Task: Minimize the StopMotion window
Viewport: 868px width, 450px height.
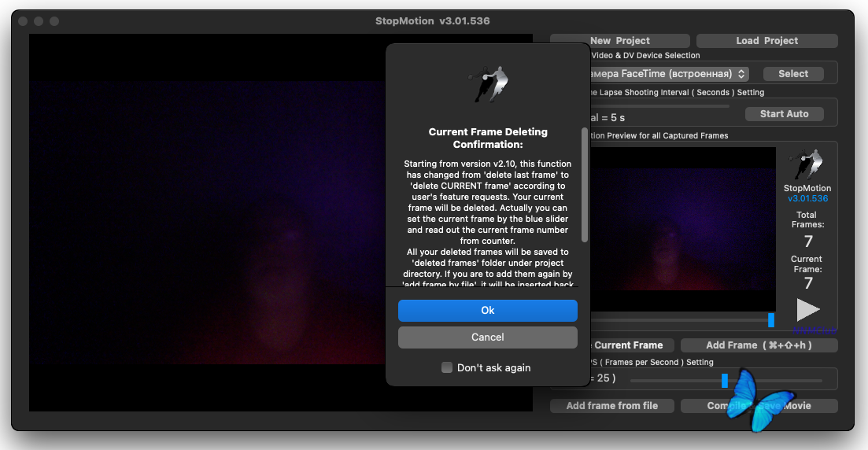Action: click(x=39, y=21)
